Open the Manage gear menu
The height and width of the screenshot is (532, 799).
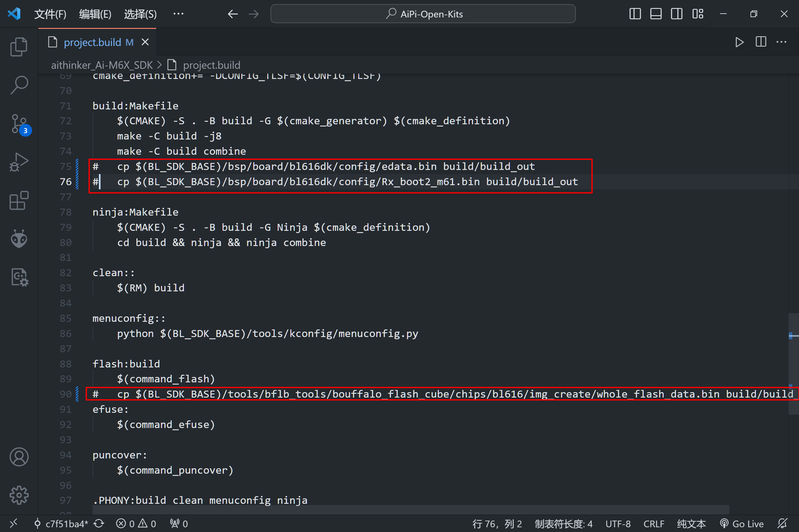[x=19, y=495]
